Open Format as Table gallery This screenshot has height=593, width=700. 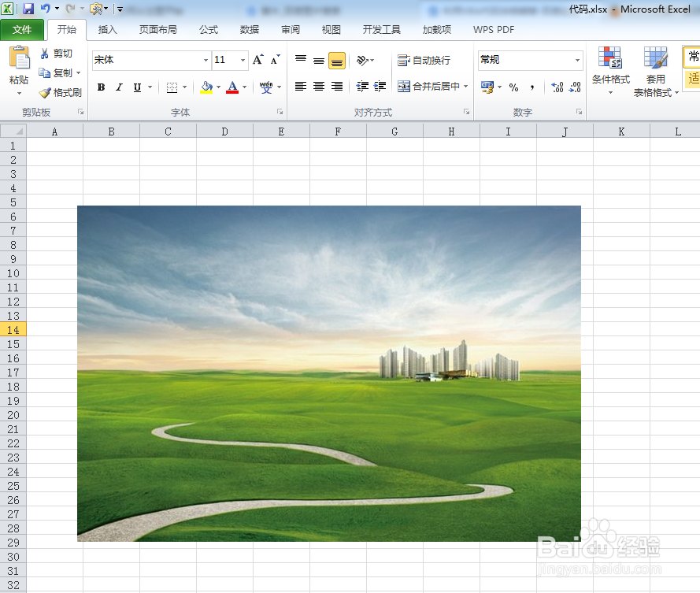pos(655,72)
